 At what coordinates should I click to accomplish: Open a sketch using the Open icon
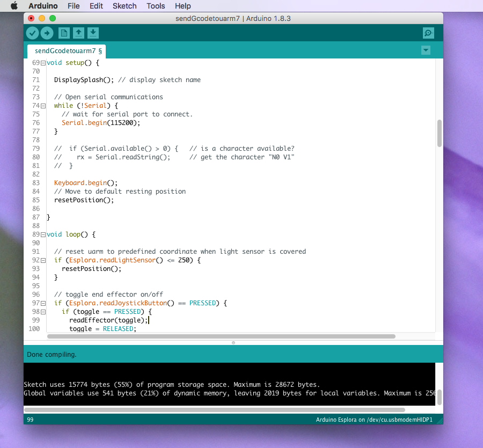point(78,33)
